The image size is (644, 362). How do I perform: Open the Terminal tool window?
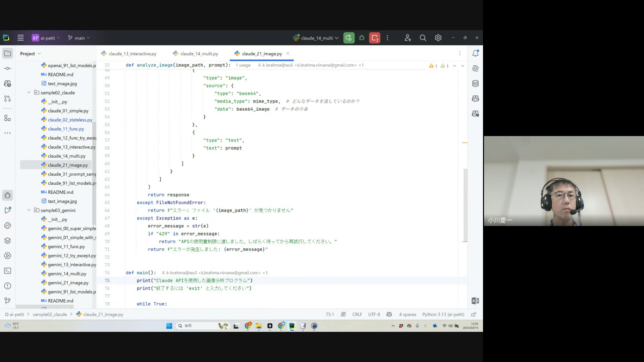[x=7, y=271]
